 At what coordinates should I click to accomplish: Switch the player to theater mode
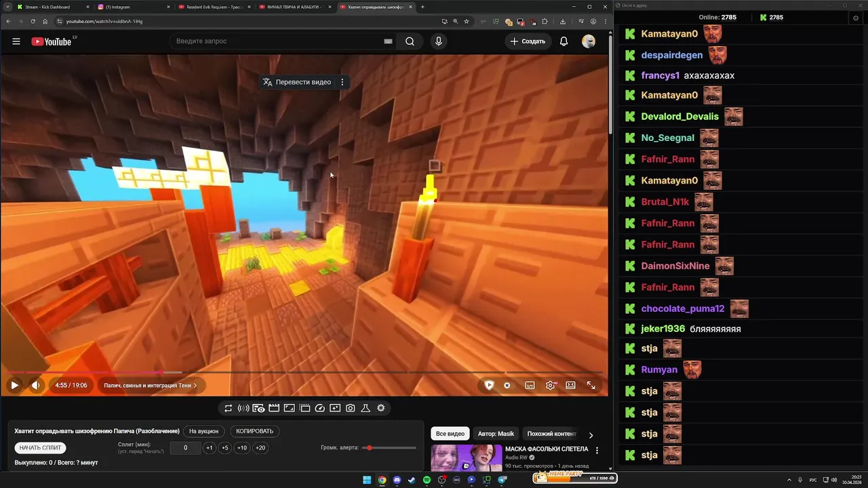pyautogui.click(x=571, y=385)
